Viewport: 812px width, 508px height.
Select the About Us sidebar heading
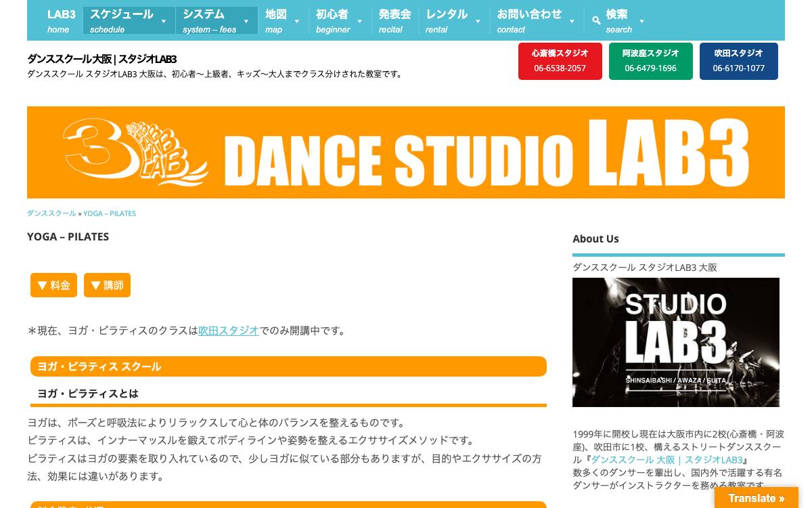pos(595,238)
